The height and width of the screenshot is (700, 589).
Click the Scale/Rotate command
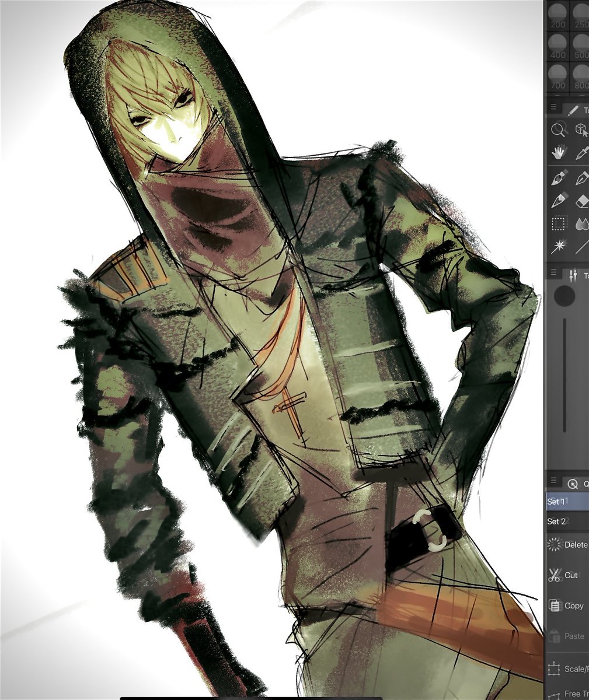567,668
